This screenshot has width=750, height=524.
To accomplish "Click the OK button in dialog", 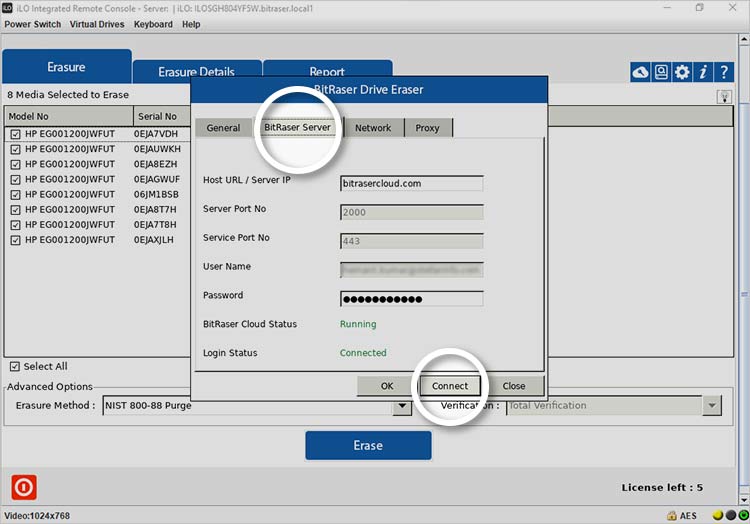I will (387, 386).
